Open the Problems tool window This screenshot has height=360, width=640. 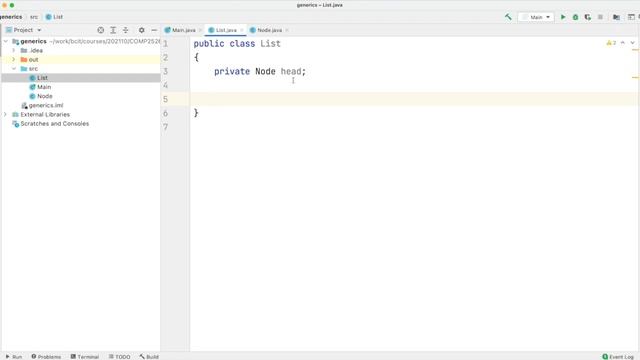pyautogui.click(x=46, y=356)
